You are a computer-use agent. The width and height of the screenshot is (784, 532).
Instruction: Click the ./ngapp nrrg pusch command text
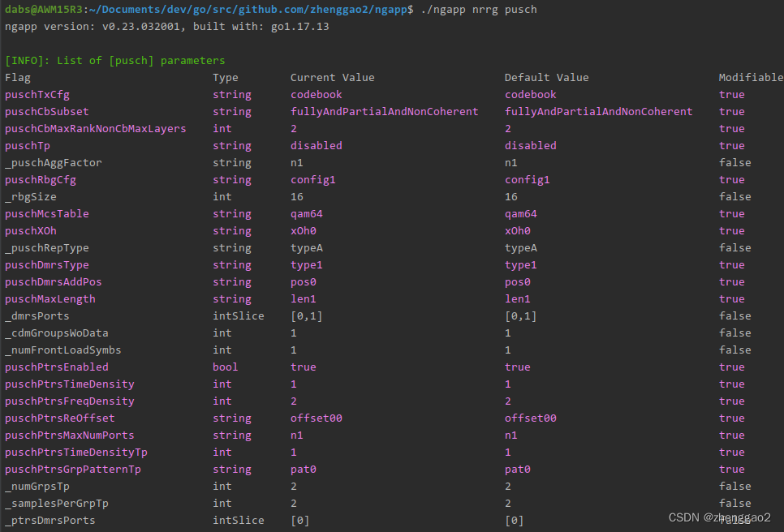pos(479,10)
